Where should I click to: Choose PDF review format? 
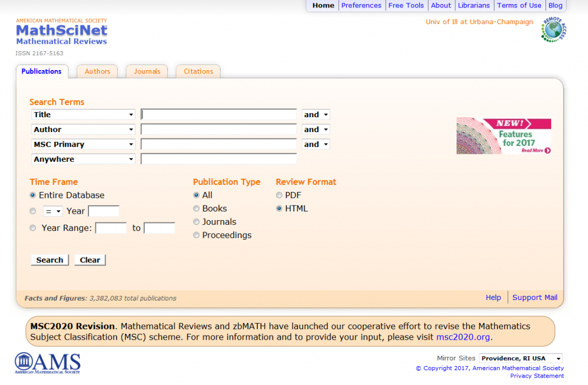coord(279,195)
